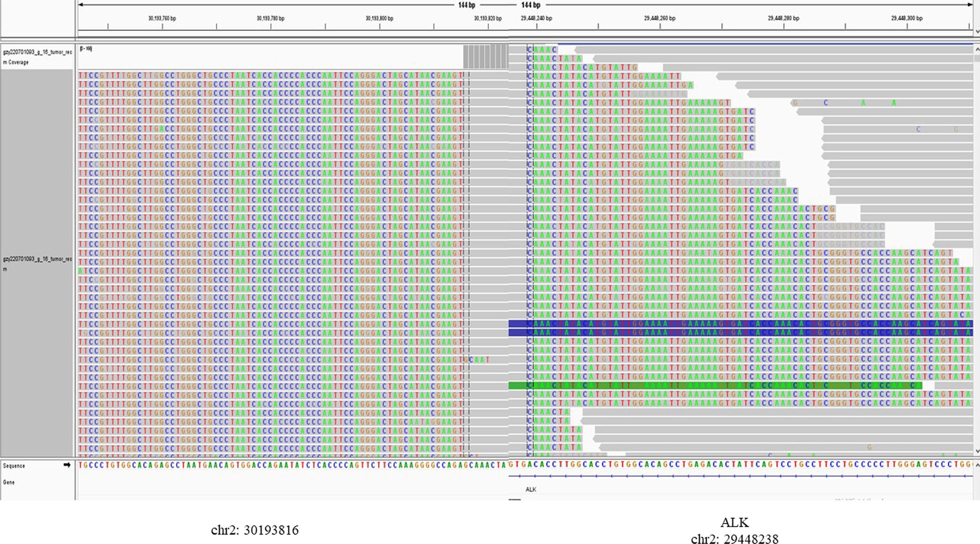Screen dimensions: 980x544
Task: Click the gray coverage bars in left panel
Action: click(485, 56)
